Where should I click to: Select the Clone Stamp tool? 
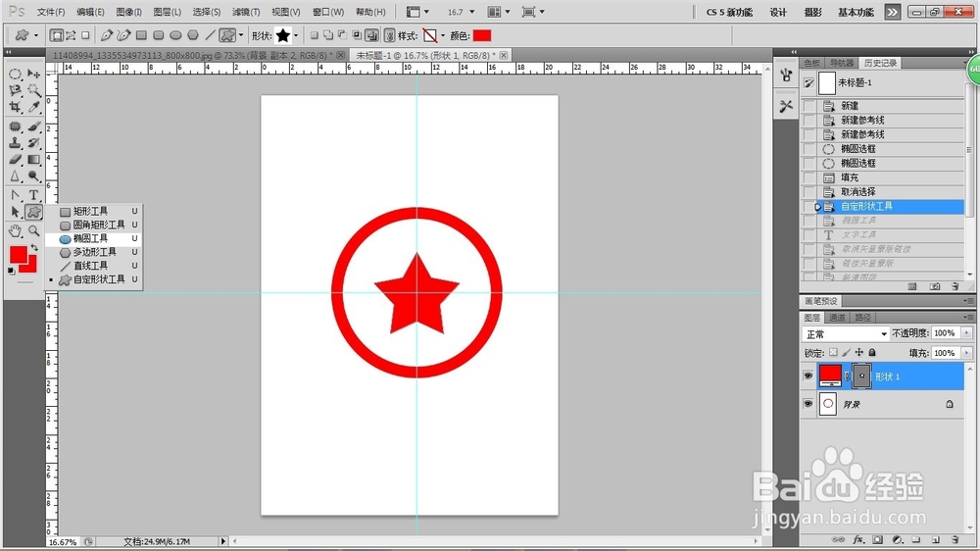(15, 143)
